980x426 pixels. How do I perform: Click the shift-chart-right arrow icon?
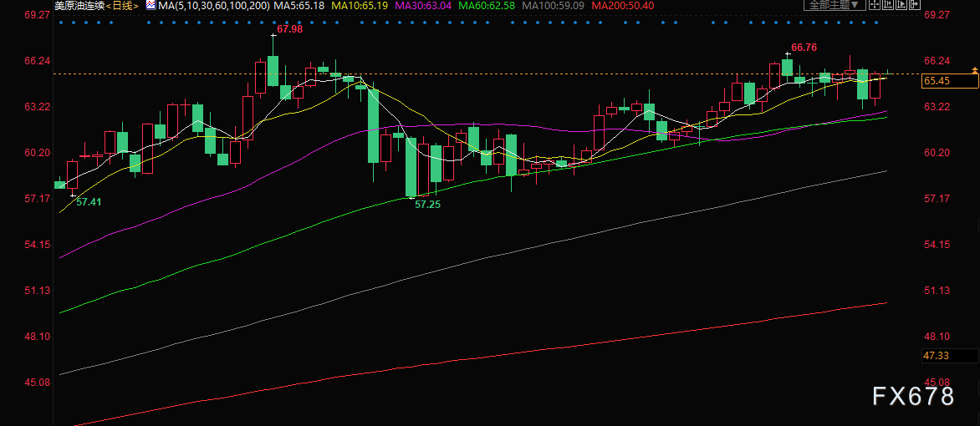click(x=915, y=4)
